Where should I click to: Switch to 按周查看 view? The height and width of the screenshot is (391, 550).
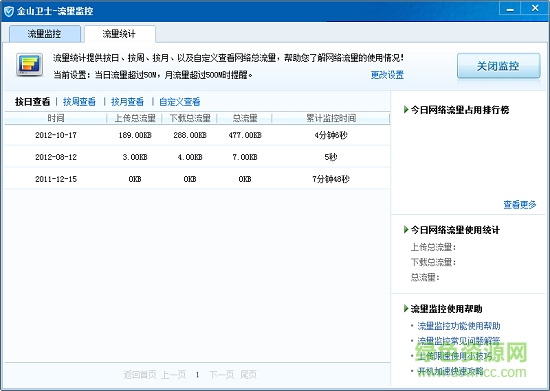click(x=79, y=102)
